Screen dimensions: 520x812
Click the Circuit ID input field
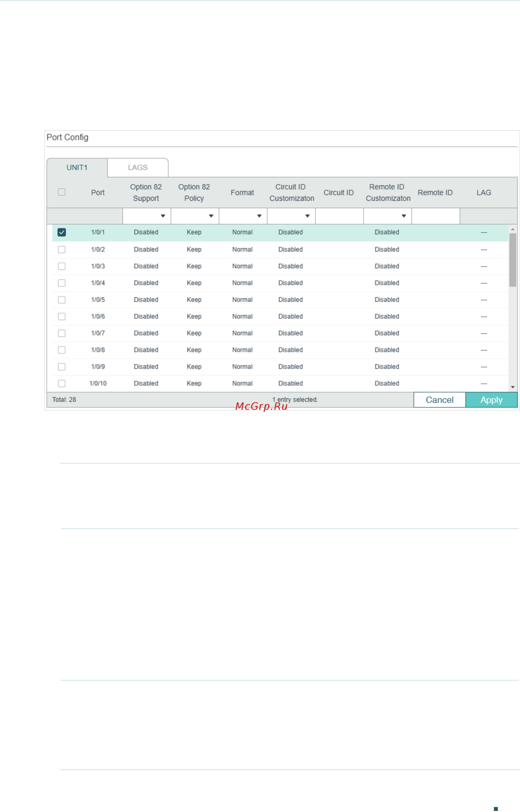(x=339, y=216)
